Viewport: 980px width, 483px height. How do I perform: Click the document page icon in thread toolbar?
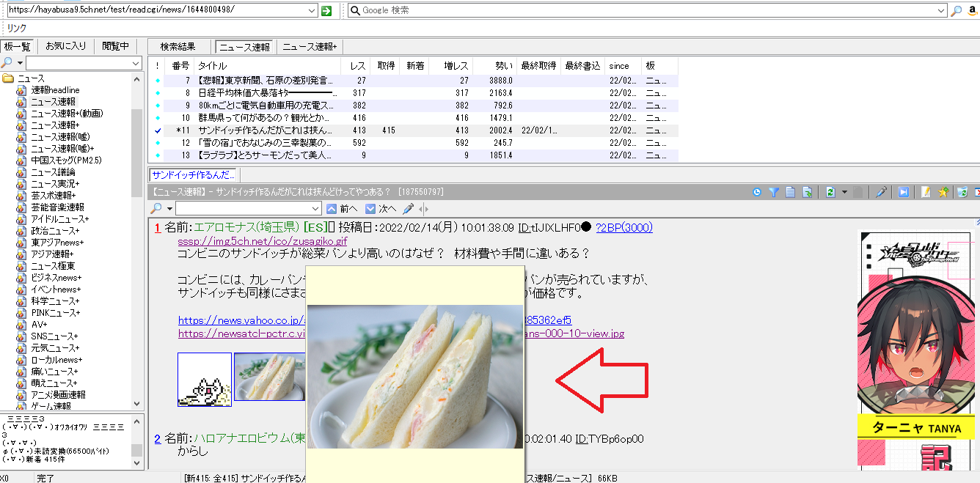pyautogui.click(x=790, y=192)
